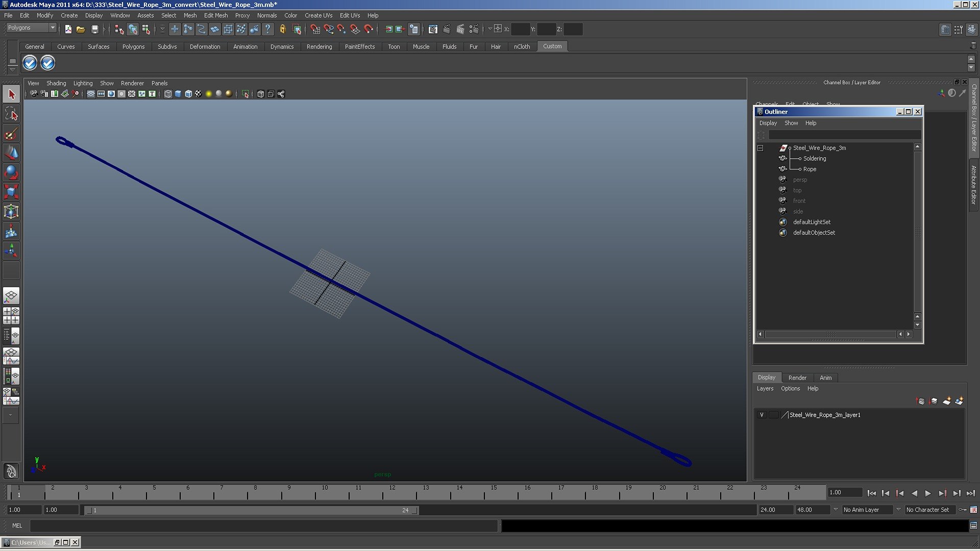This screenshot has height=551, width=980.
Task: Select persp camera in Outliner
Action: pyautogui.click(x=800, y=180)
